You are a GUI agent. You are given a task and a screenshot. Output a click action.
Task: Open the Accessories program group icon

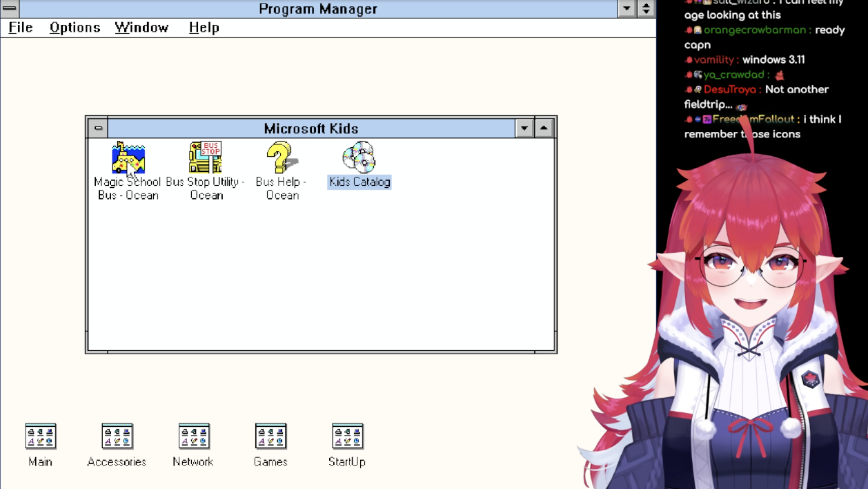pyautogui.click(x=117, y=437)
